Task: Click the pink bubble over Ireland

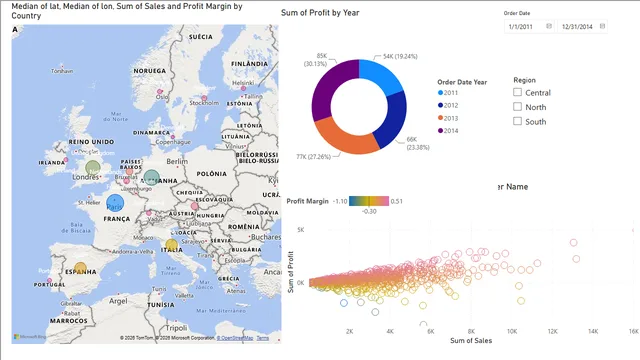Action: pos(66,160)
